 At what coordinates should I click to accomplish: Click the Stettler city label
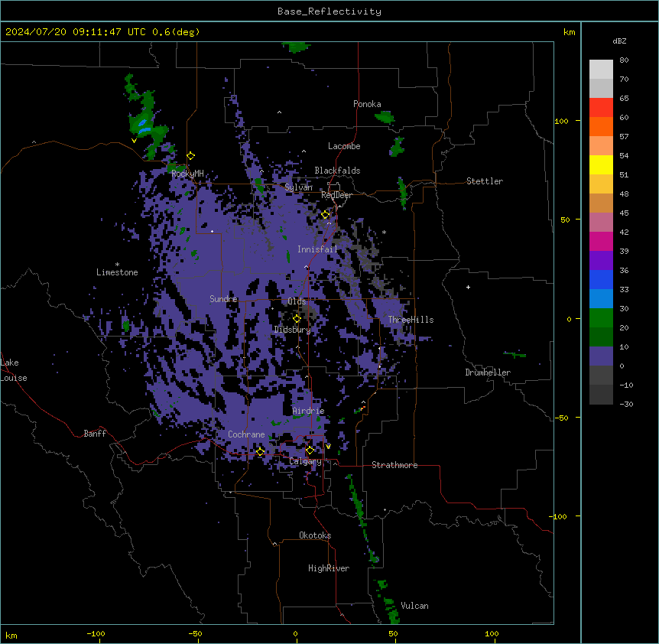(x=485, y=181)
